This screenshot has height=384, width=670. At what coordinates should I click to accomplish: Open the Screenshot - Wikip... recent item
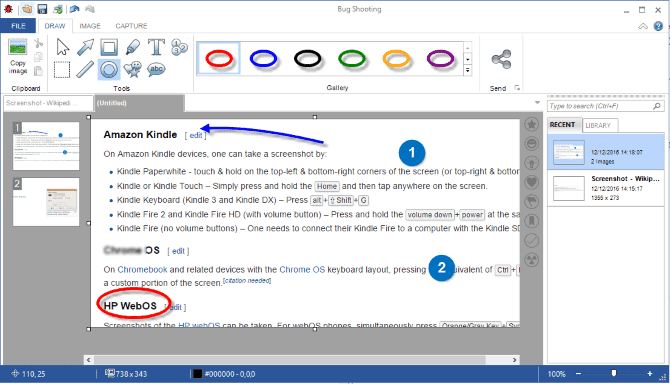[x=606, y=188]
